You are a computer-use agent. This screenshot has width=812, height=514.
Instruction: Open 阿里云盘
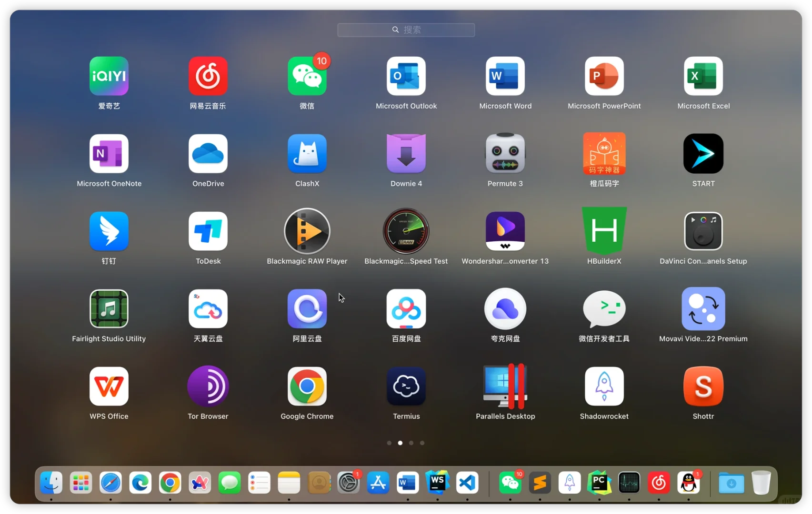[307, 309]
